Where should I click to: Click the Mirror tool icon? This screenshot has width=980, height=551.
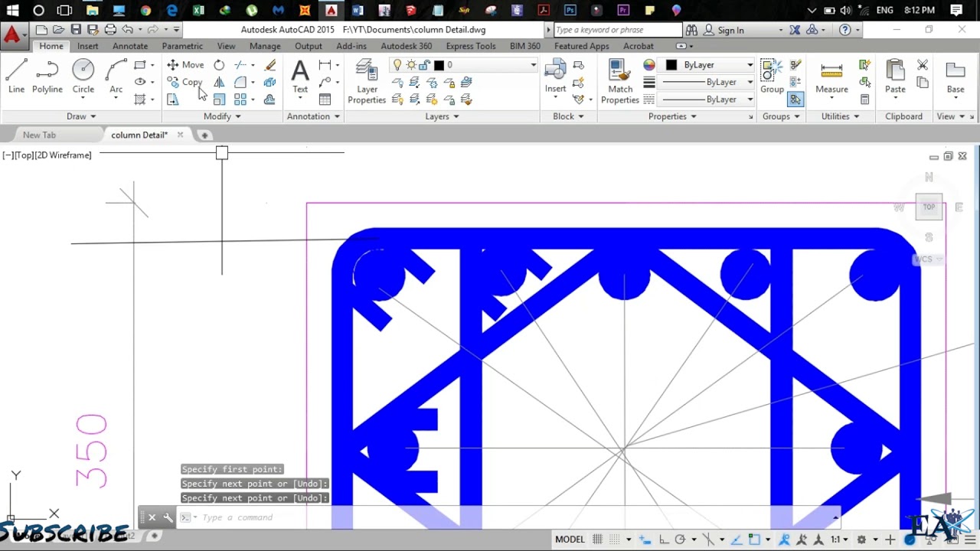point(219,82)
